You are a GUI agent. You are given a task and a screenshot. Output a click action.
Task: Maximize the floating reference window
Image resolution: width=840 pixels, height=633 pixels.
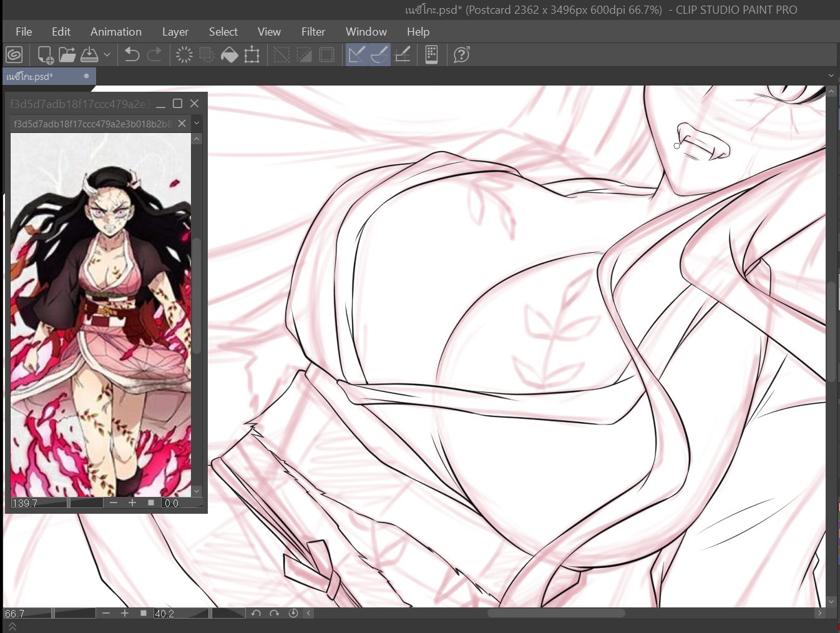point(177,104)
